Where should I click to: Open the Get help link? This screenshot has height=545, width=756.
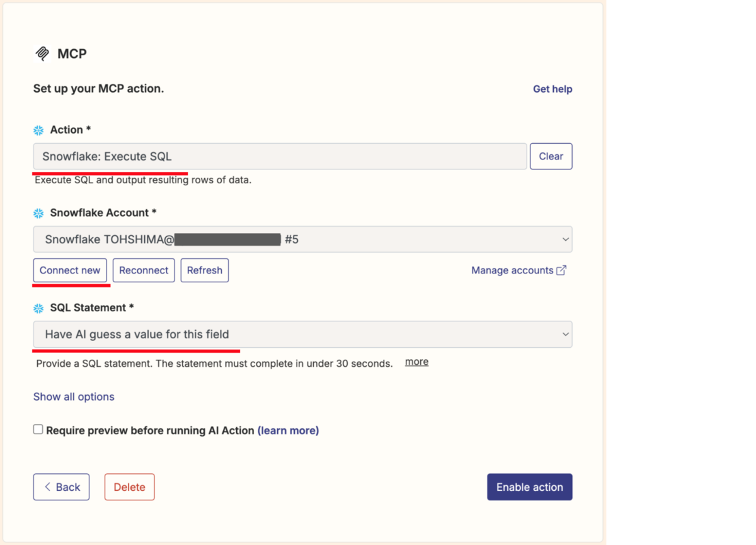point(553,89)
